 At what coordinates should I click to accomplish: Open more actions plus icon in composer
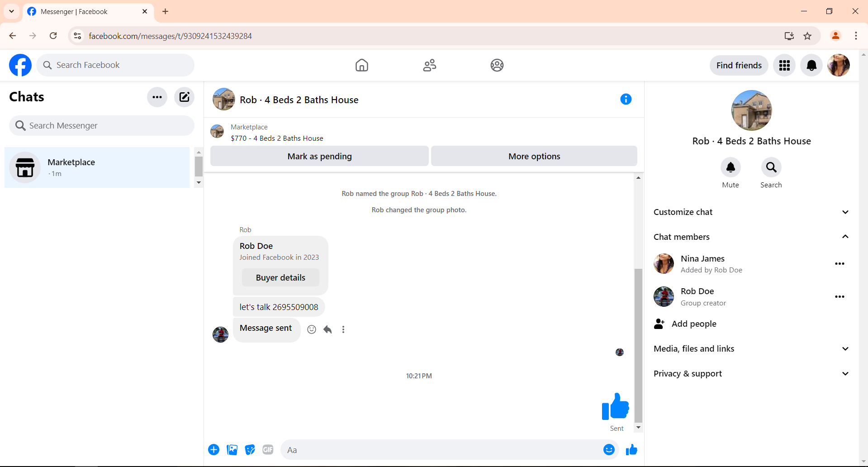[x=214, y=450]
